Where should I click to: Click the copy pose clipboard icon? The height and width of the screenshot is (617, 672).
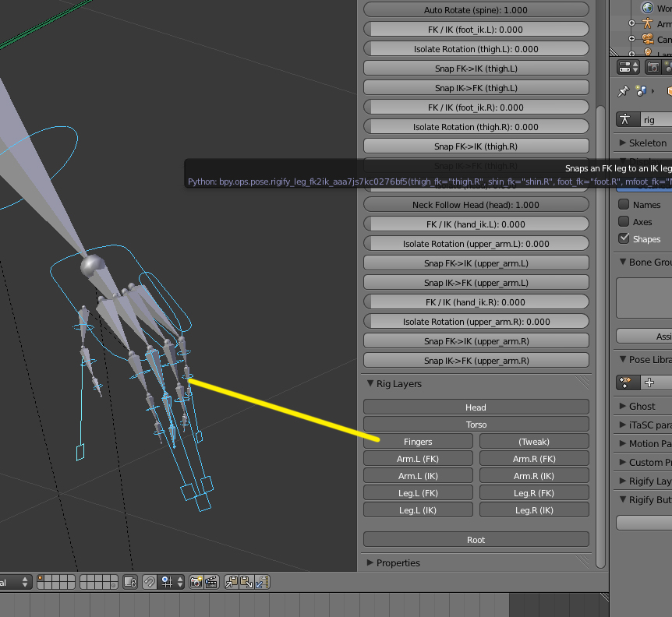(232, 582)
